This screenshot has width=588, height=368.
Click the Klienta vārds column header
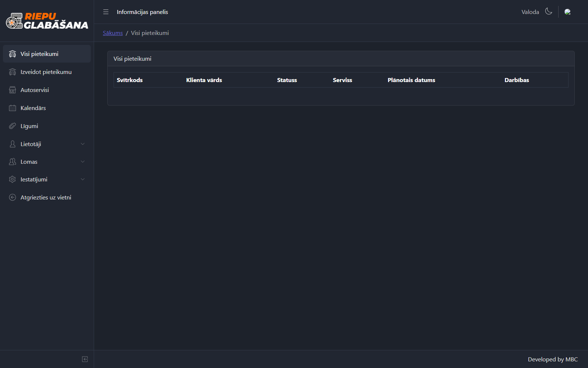(x=204, y=80)
